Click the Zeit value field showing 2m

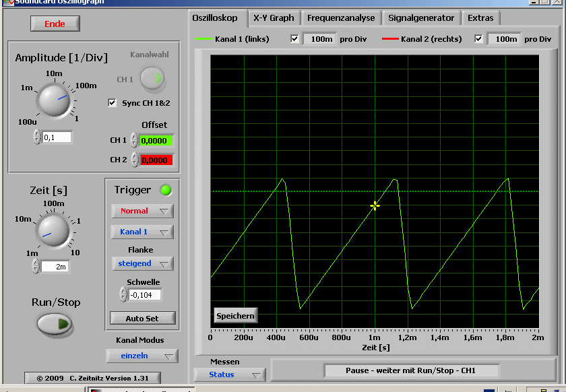coord(55,267)
